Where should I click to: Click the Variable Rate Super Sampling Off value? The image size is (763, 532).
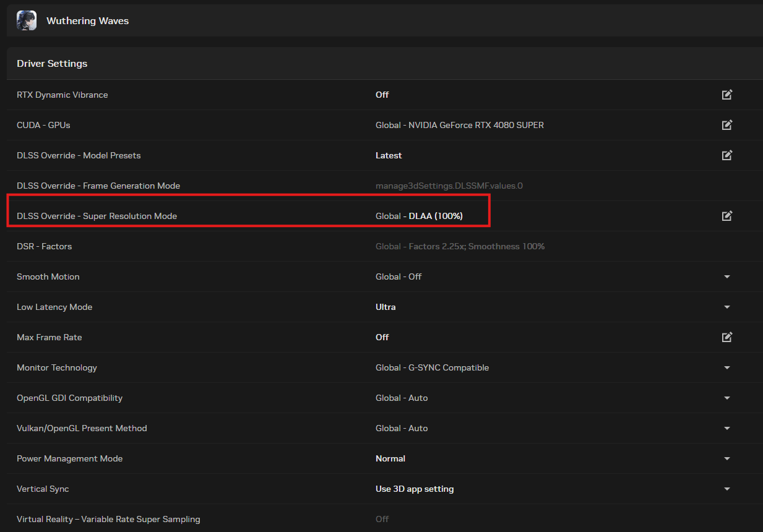(382, 519)
